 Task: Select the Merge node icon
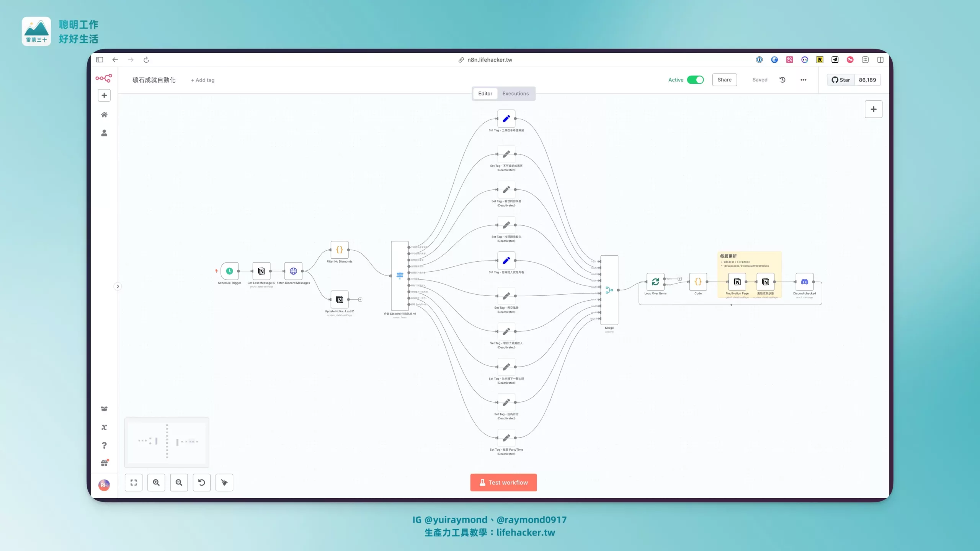coord(609,290)
